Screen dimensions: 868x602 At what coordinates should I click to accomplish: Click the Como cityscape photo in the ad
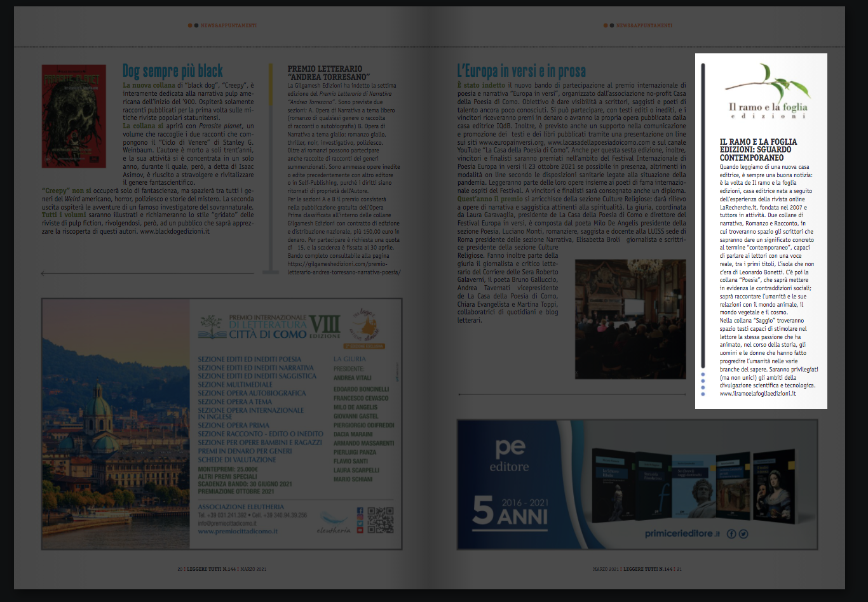click(x=116, y=424)
